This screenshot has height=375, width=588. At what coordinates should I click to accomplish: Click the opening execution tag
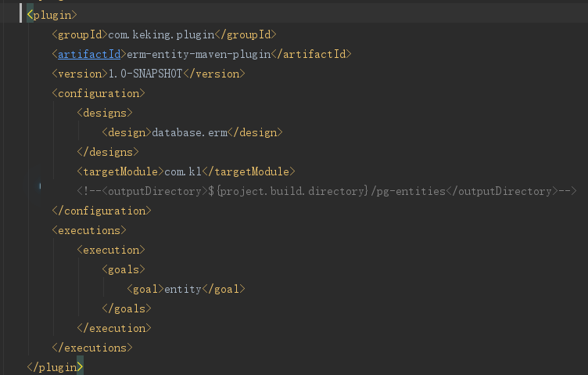click(111, 250)
